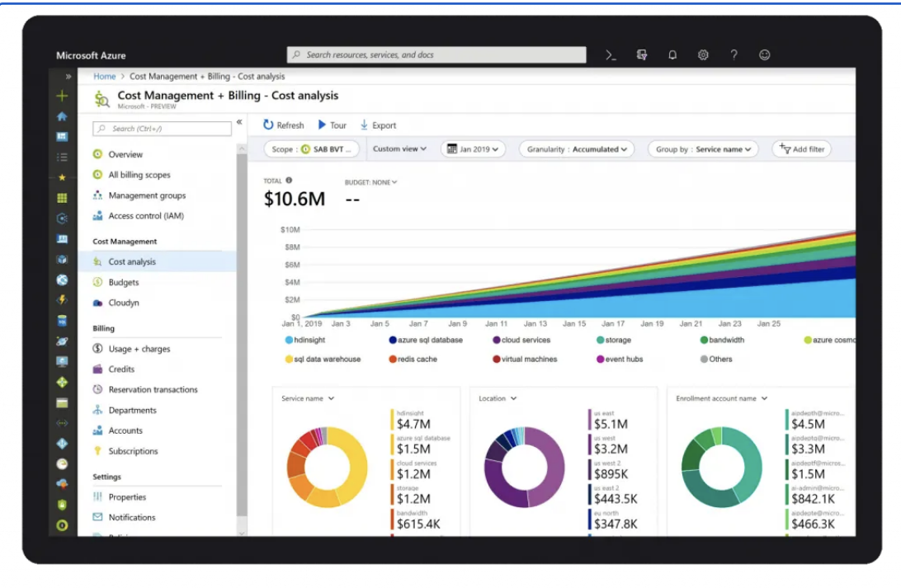
Task: Open the Location chart dropdown
Action: tap(498, 398)
